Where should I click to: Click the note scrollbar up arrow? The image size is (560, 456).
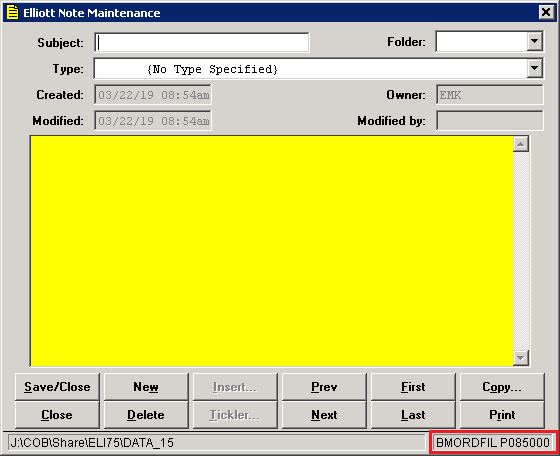coord(521,144)
